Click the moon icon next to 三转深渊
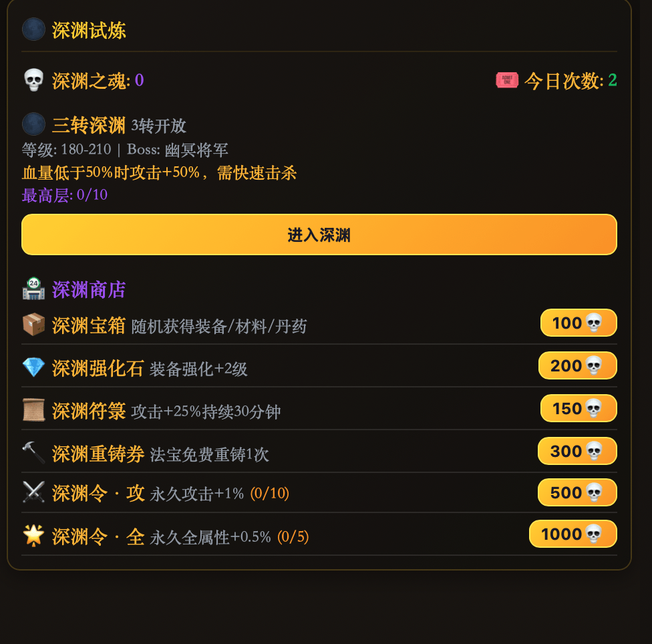 (x=33, y=124)
